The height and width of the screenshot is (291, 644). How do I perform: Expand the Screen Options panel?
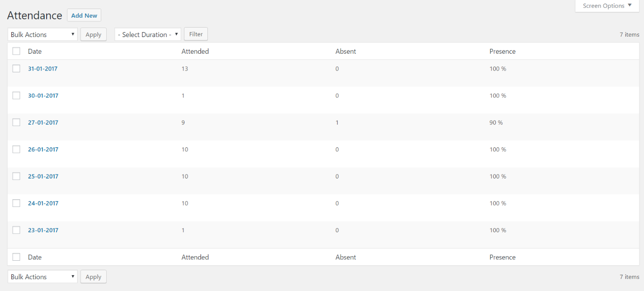607,6
